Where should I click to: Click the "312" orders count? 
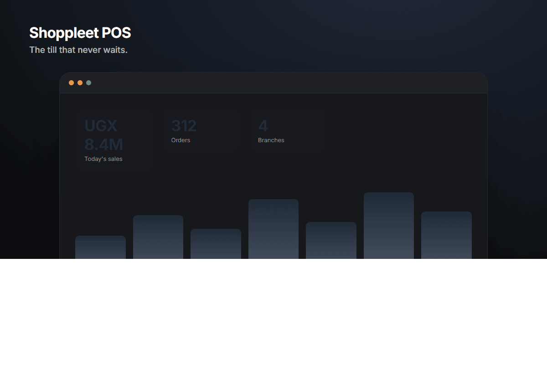tap(184, 125)
